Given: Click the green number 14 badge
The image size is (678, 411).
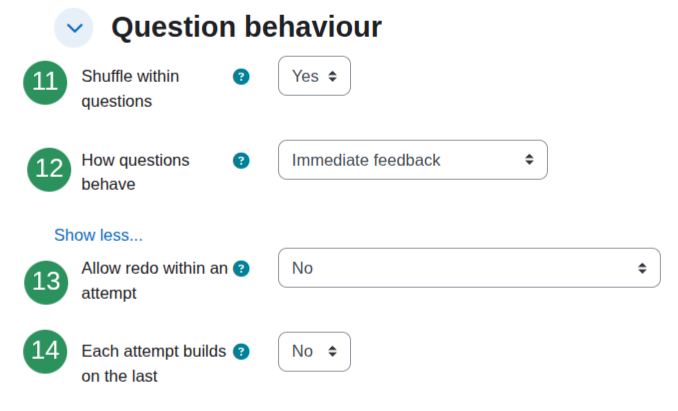Looking at the screenshot, I should pyautogui.click(x=45, y=351).
